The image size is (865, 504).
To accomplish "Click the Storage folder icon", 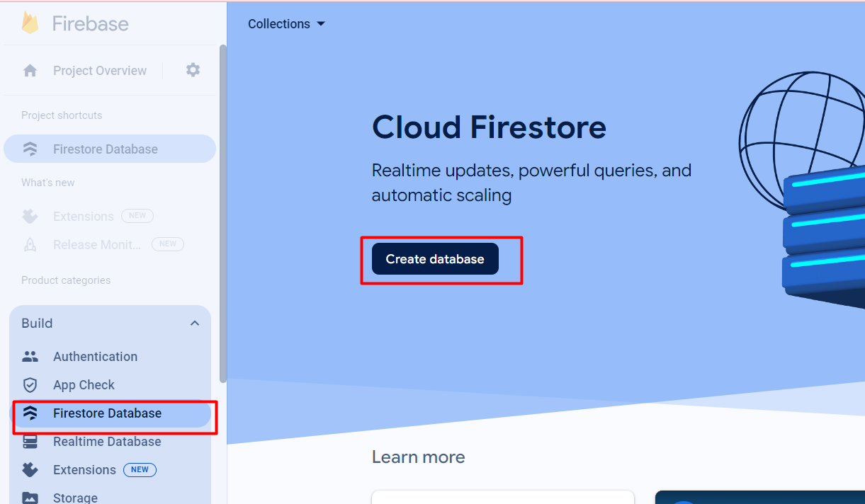I will [30, 498].
